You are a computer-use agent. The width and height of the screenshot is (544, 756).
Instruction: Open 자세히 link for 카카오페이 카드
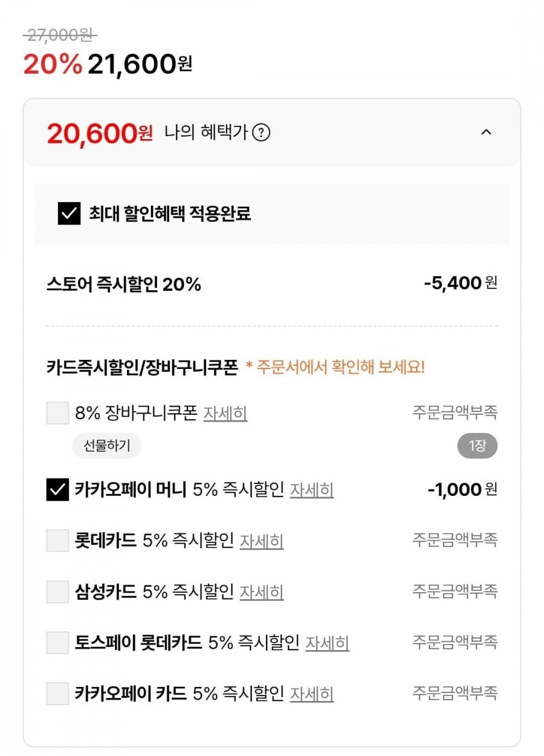click(312, 693)
